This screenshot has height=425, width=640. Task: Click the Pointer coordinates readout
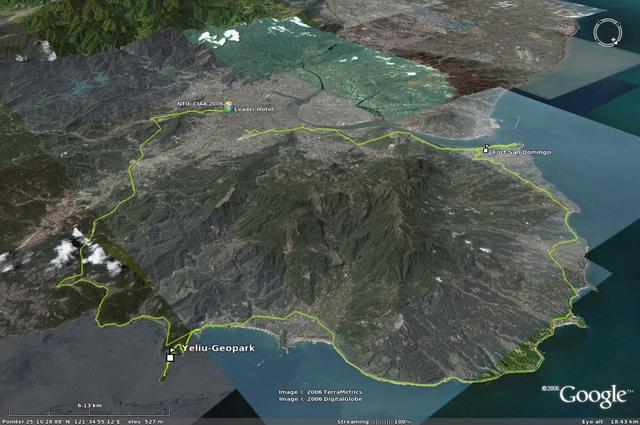(62, 421)
